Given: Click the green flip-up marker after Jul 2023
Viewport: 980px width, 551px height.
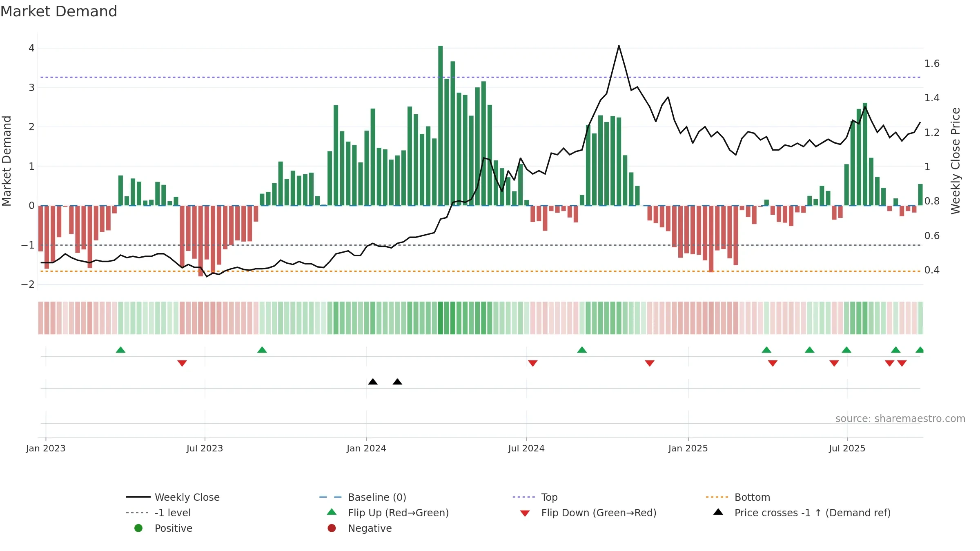Looking at the screenshot, I should coord(262,350).
